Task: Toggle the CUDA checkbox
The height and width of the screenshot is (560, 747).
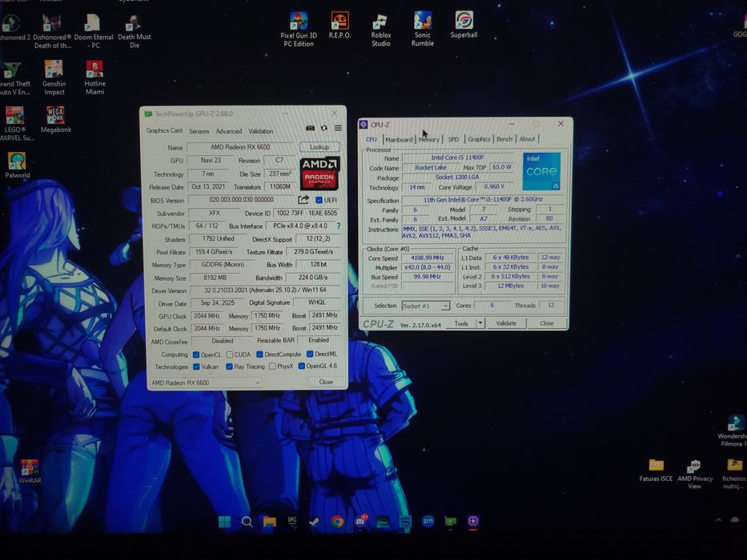Action: [230, 354]
